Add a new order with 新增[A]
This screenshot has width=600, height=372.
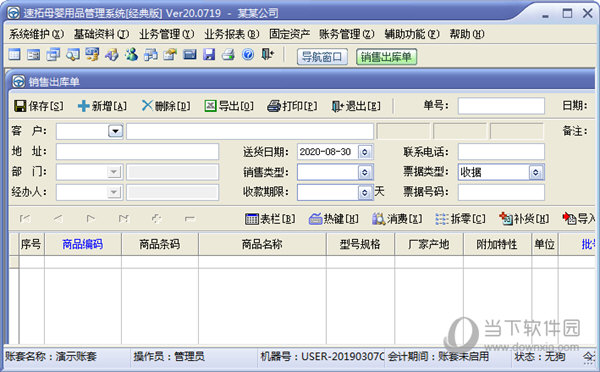(x=102, y=106)
